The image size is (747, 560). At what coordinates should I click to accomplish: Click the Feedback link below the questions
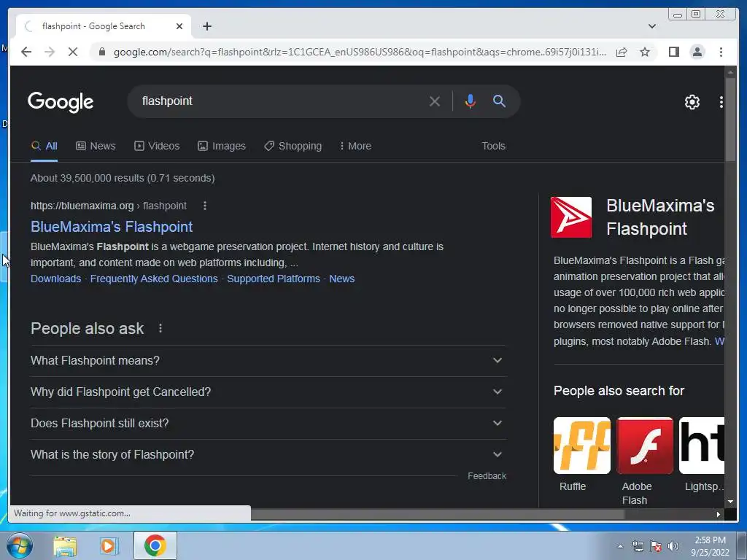click(487, 475)
